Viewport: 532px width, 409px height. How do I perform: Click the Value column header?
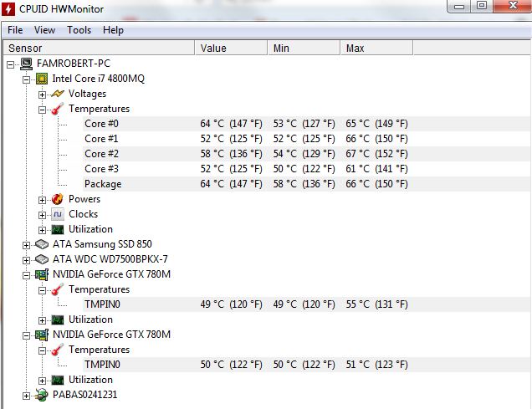pyautogui.click(x=231, y=48)
